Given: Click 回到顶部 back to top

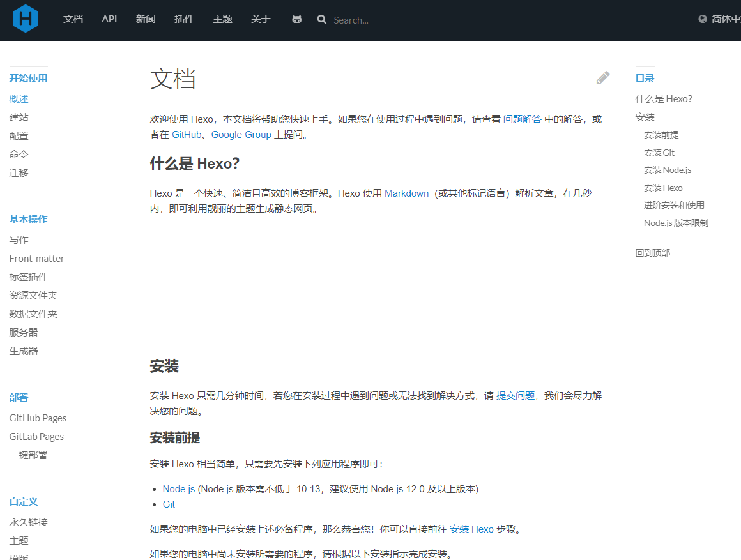Looking at the screenshot, I should tap(652, 253).
